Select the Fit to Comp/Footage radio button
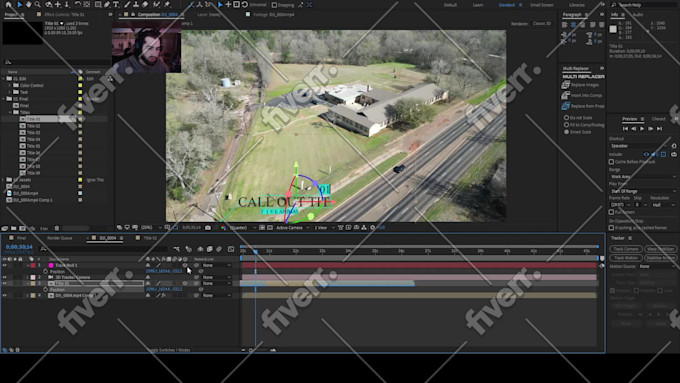Screen dimensions: 680x383 click(566, 124)
